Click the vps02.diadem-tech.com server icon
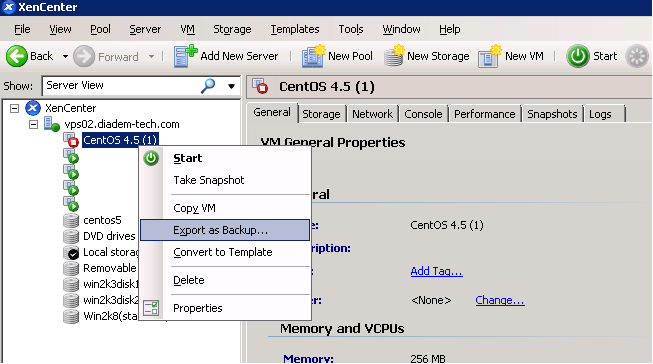653x364 pixels. tap(52, 124)
